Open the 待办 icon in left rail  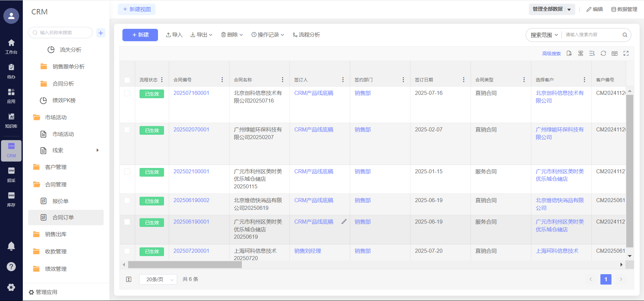pyautogui.click(x=11, y=71)
